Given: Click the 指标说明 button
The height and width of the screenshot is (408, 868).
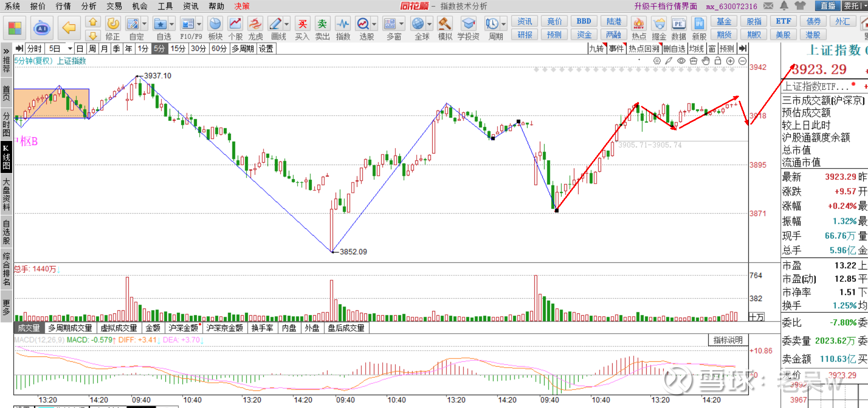Looking at the screenshot, I should tap(727, 340).
